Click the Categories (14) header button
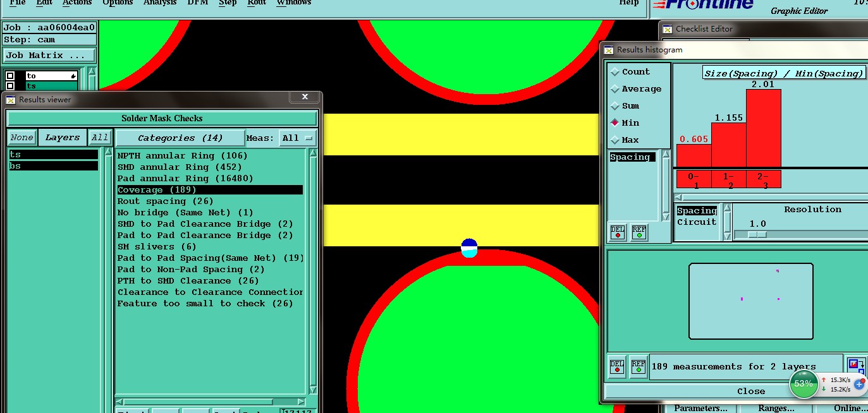The width and height of the screenshot is (868, 413). point(180,138)
